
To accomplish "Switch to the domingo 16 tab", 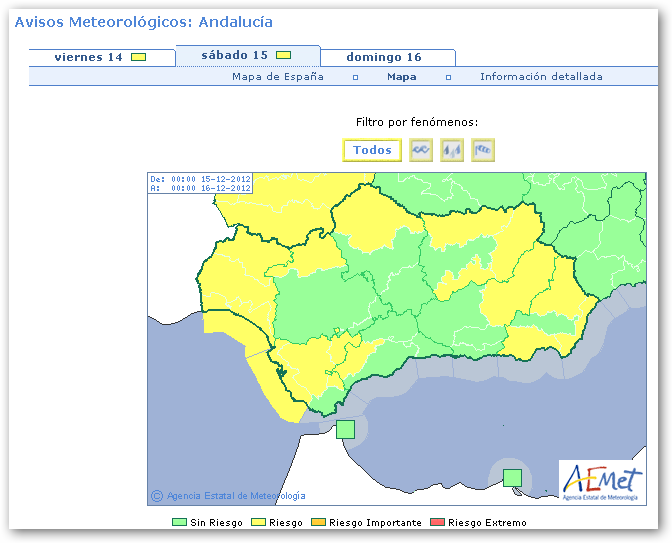I will (384, 57).
